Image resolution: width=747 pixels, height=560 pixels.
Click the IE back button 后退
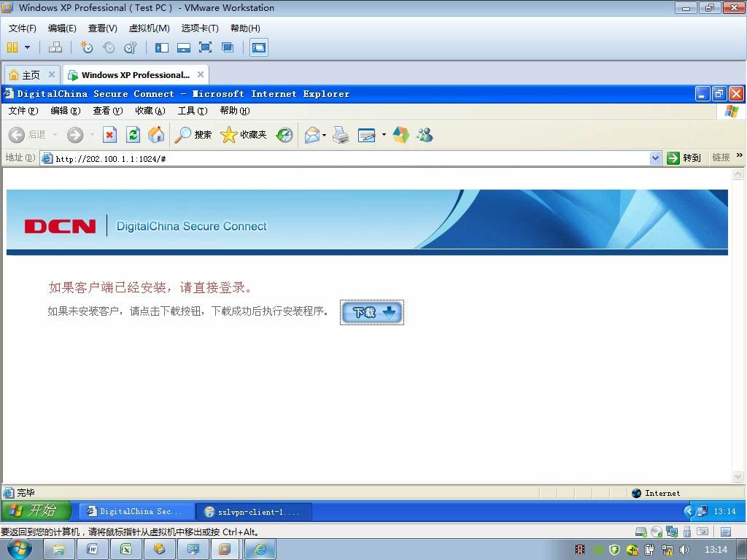click(x=27, y=135)
